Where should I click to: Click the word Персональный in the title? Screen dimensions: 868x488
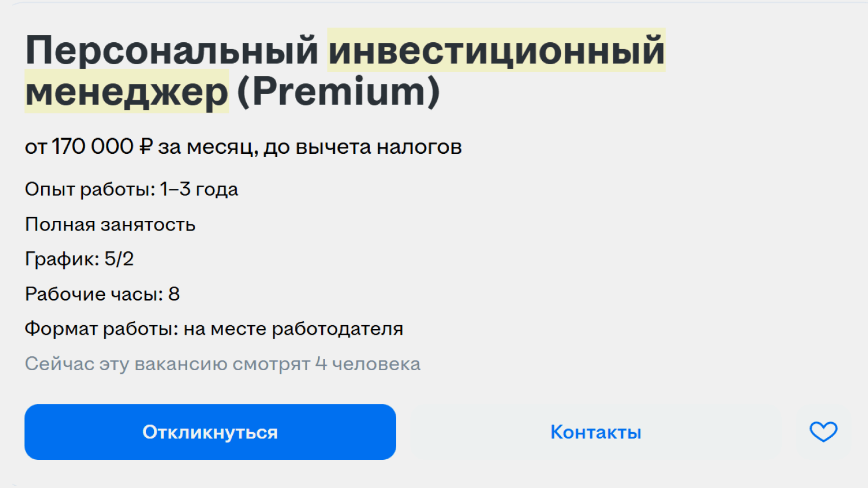(172, 51)
